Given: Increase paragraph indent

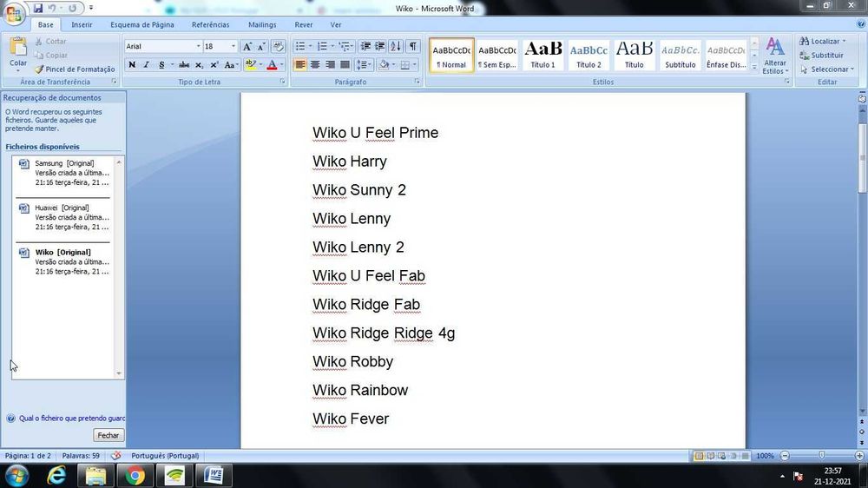Looking at the screenshot, I should (x=380, y=47).
